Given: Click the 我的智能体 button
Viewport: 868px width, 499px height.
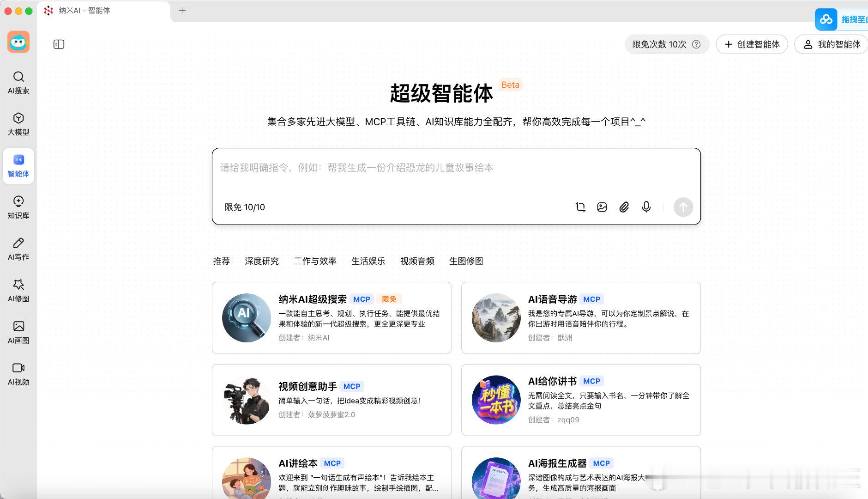Looking at the screenshot, I should point(832,44).
